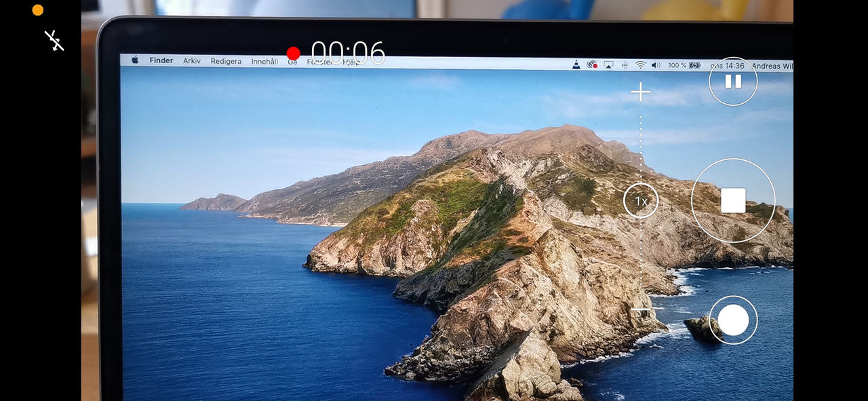This screenshot has height=401, width=868.
Task: Open the Wi-Fi status menu
Action: tap(640, 65)
